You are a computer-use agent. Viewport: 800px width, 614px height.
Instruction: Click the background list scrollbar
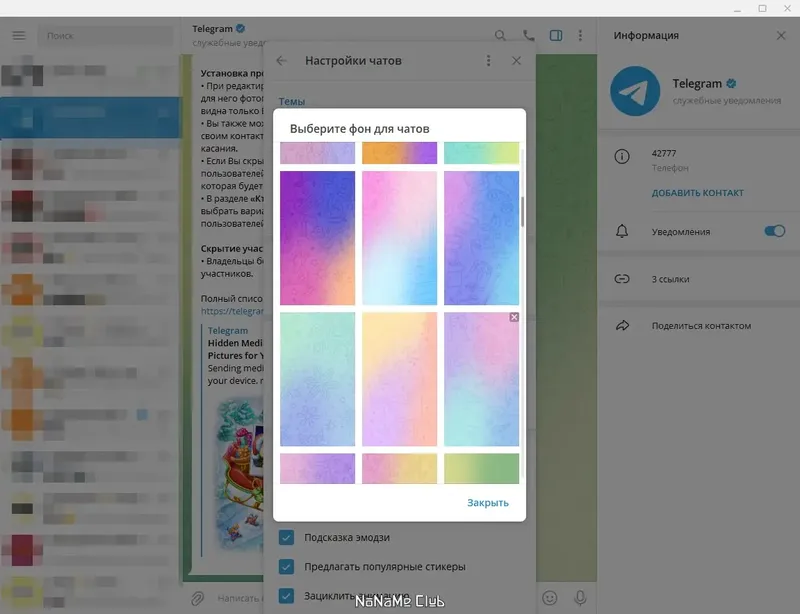(x=522, y=212)
